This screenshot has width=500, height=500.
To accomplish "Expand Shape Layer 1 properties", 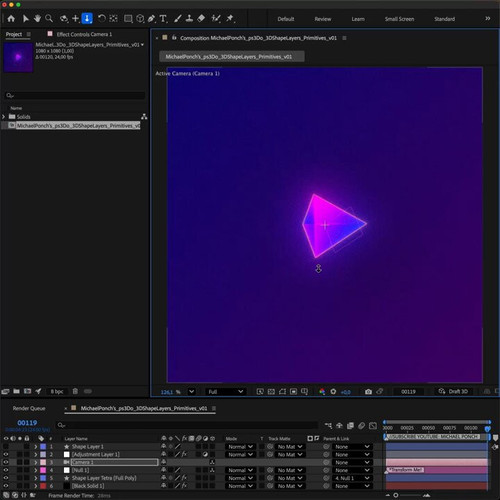I will coord(36,447).
